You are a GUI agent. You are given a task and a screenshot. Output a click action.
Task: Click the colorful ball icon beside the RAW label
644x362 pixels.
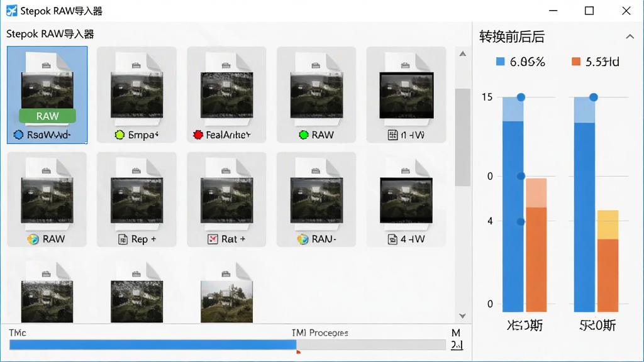coord(33,239)
